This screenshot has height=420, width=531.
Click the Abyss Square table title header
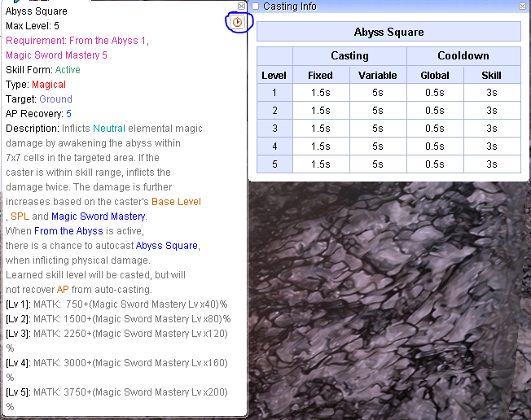coord(388,33)
